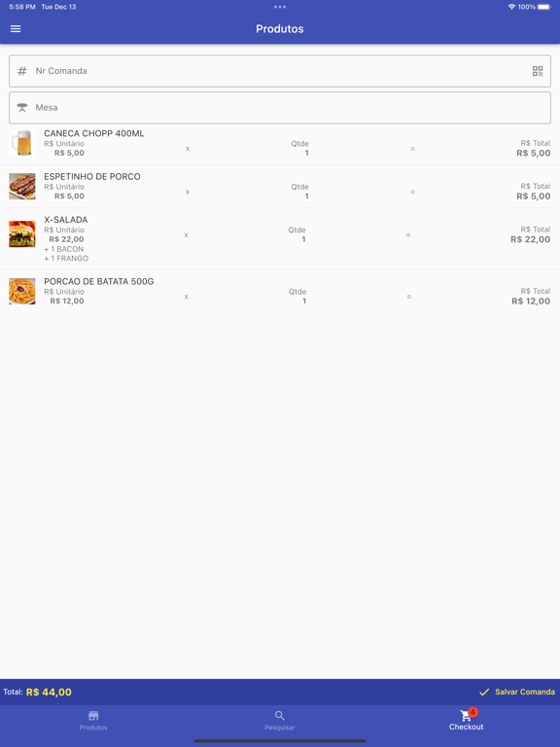Tap the Produtos store icon
This screenshot has height=747, width=560.
click(x=93, y=716)
